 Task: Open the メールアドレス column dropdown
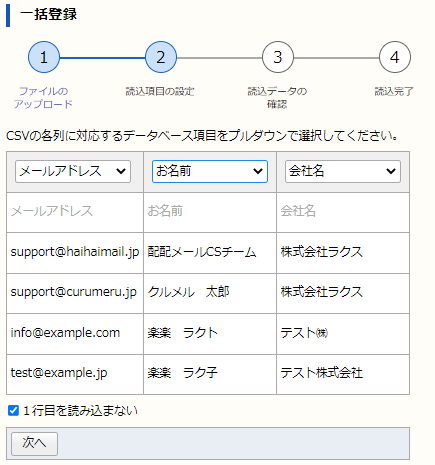pos(73,171)
